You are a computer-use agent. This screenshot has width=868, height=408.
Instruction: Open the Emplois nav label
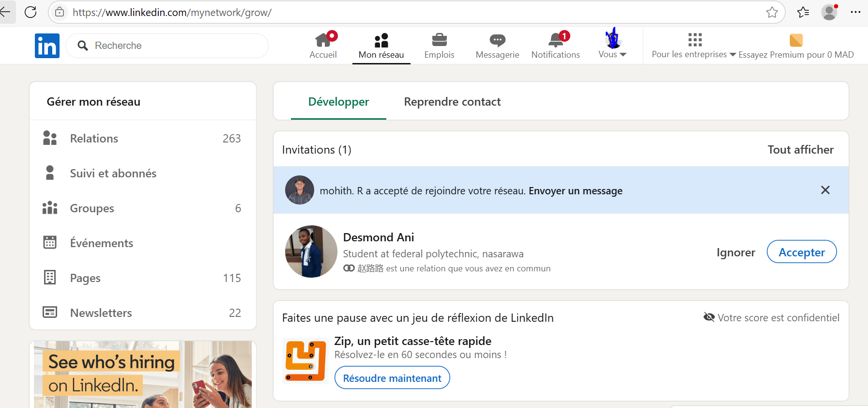click(440, 55)
